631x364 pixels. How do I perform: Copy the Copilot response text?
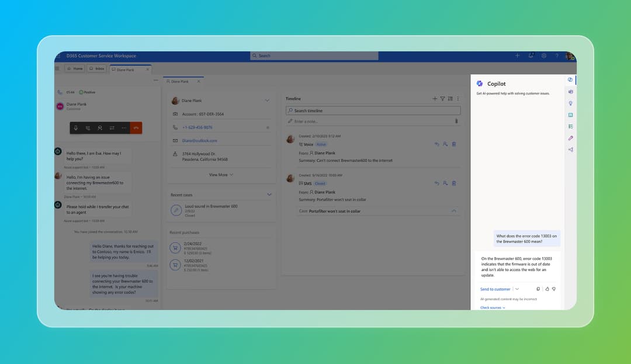click(x=538, y=289)
